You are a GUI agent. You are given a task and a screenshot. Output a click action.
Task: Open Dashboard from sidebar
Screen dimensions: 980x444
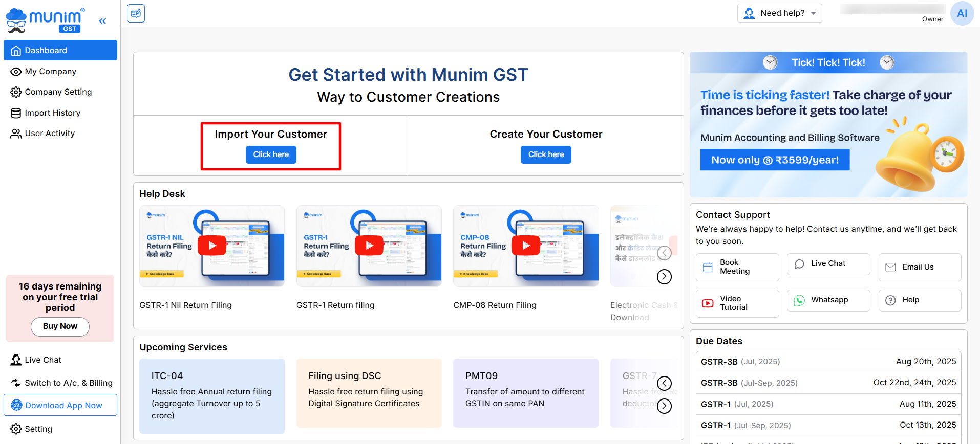click(60, 50)
